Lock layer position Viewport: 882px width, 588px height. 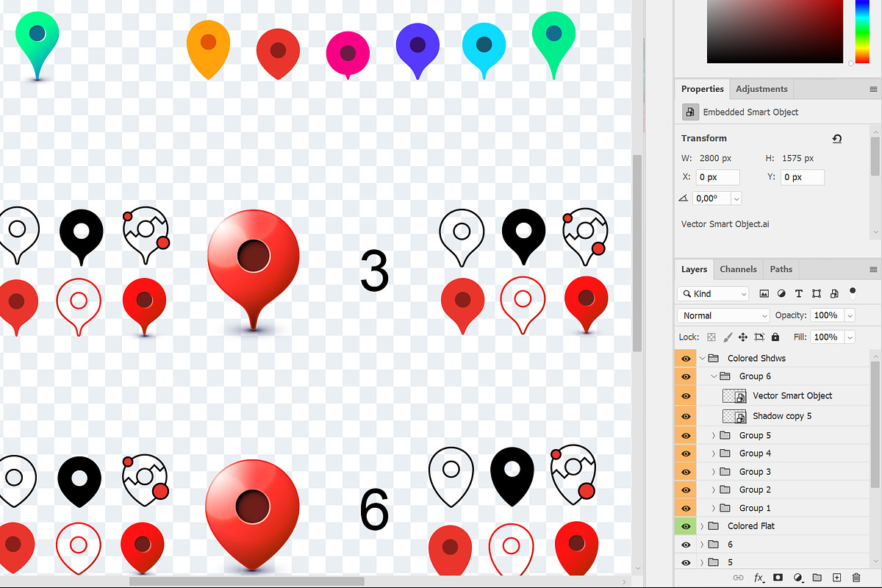[x=743, y=337]
